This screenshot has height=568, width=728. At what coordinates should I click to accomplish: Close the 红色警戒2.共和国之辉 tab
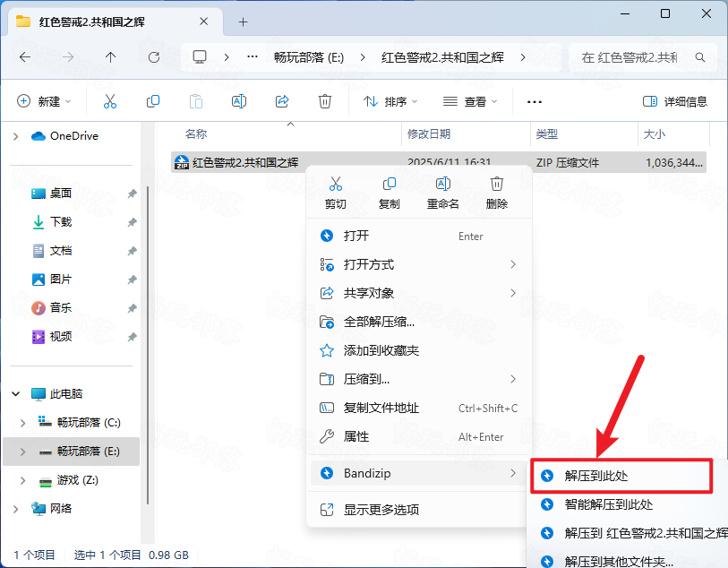tap(203, 22)
